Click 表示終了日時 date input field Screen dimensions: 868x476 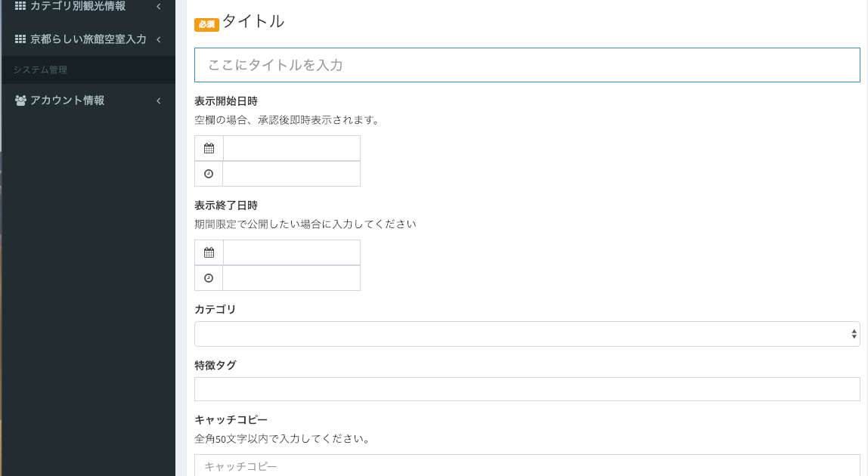[x=292, y=253]
